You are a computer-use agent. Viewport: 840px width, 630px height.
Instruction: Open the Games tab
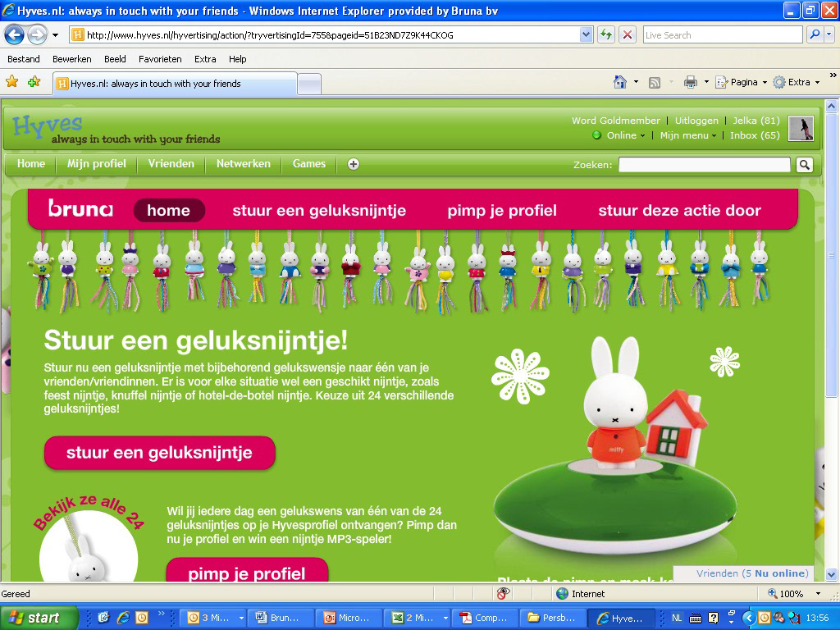(308, 164)
